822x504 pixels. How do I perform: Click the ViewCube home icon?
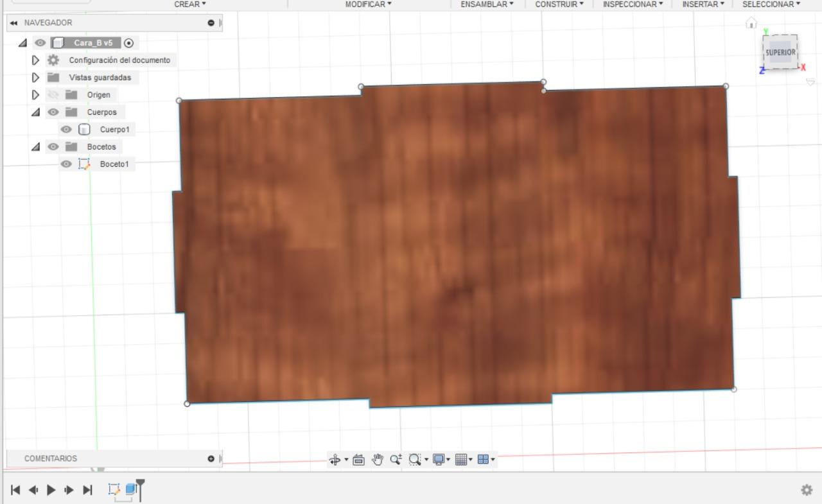[751, 24]
